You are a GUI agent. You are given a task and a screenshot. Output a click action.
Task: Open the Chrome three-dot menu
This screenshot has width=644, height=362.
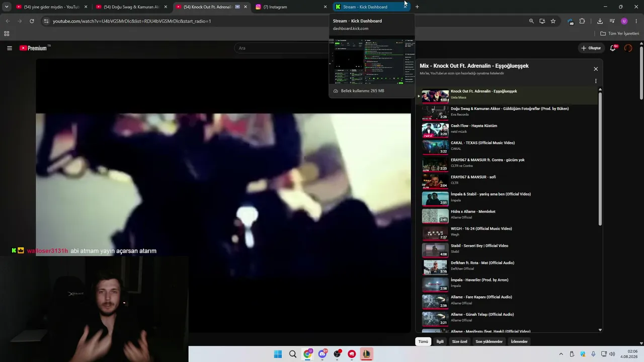coord(636,21)
